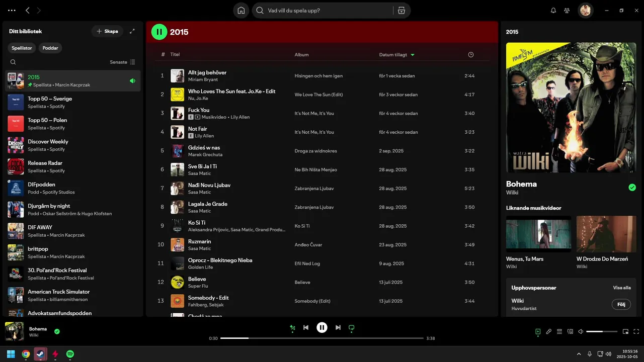This screenshot has width=644, height=362.
Task: Click Spotify icon in the taskbar
Action: [x=70, y=354]
